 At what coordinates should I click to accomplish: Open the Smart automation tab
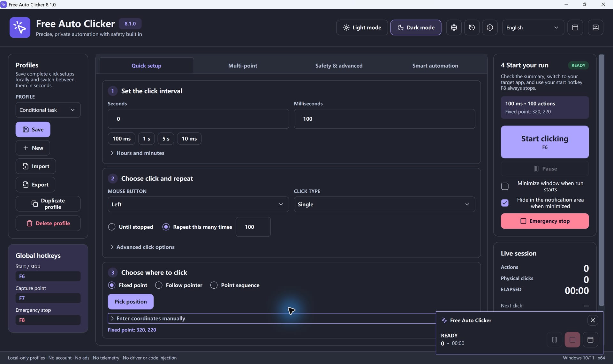coord(435,66)
